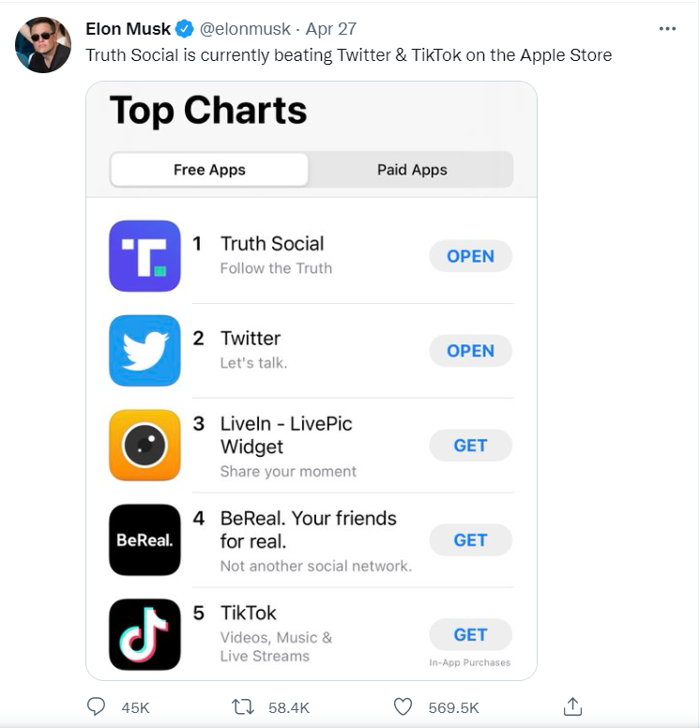Click GET button for TikTok
Image resolution: width=700 pixels, height=728 pixels.
tap(470, 635)
